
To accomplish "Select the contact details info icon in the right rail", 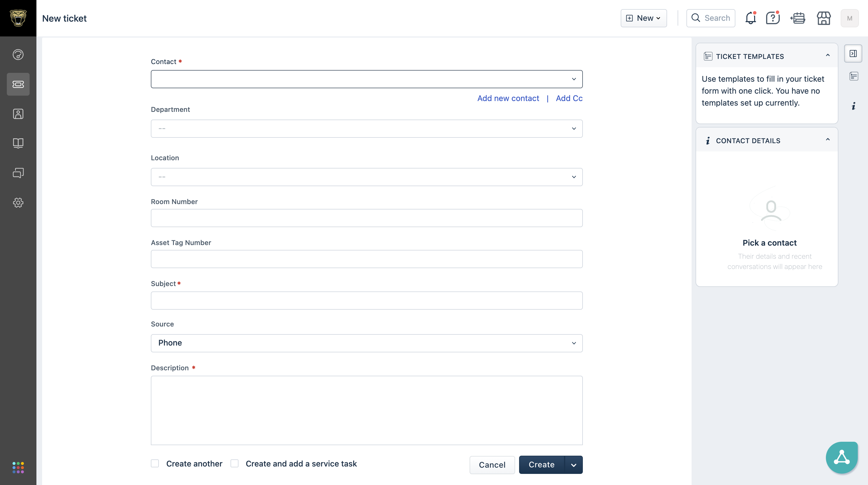I will [x=853, y=106].
